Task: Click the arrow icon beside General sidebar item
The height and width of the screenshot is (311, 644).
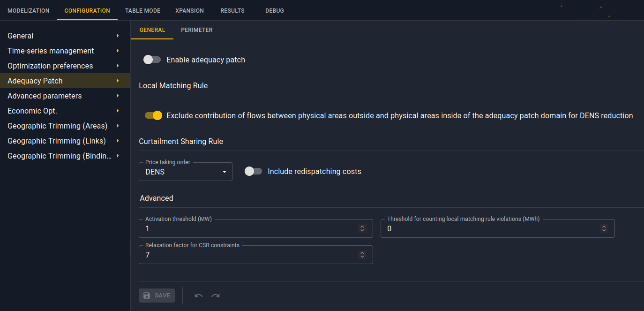Action: pos(118,36)
